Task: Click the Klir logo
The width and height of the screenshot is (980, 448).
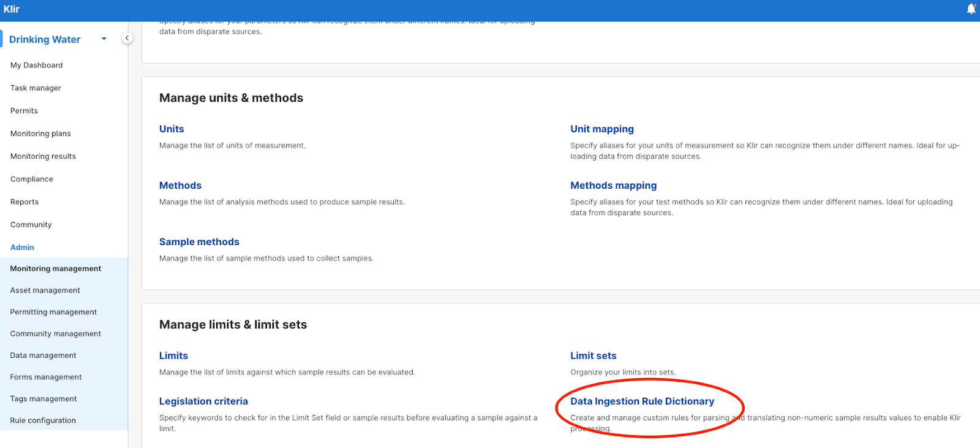Action: point(12,9)
